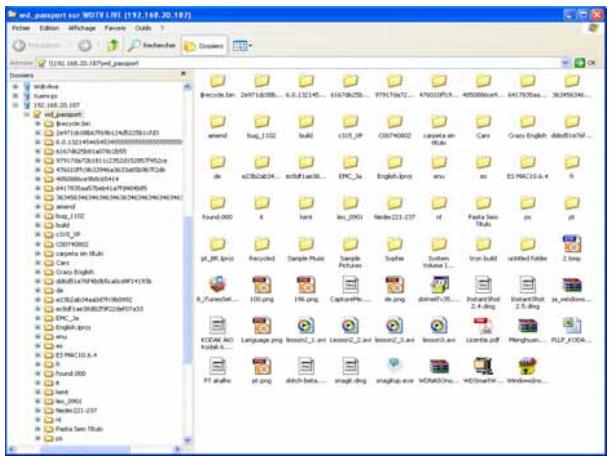The image size is (609, 457).
Task: Click the address bar path field
Action: 299,63
